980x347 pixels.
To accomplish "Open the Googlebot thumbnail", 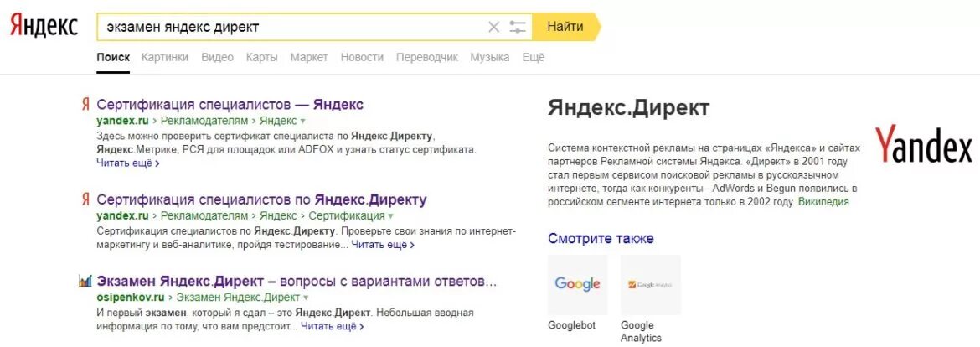I will click(577, 284).
